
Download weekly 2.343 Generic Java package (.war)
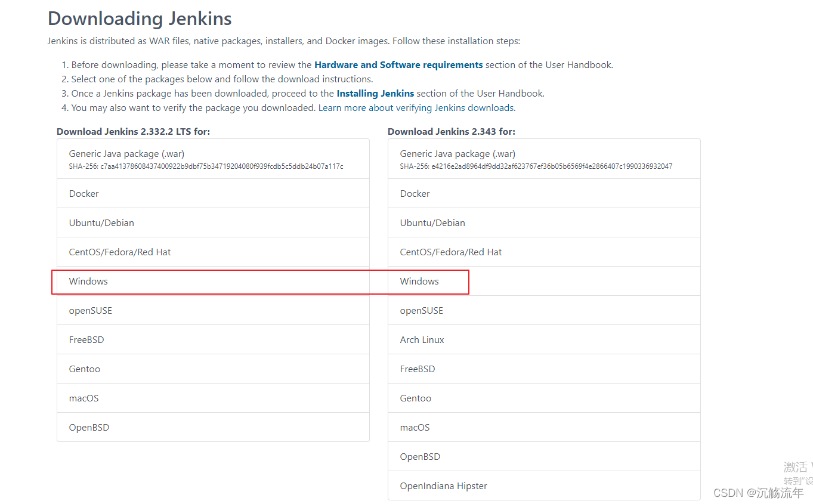tap(544, 159)
